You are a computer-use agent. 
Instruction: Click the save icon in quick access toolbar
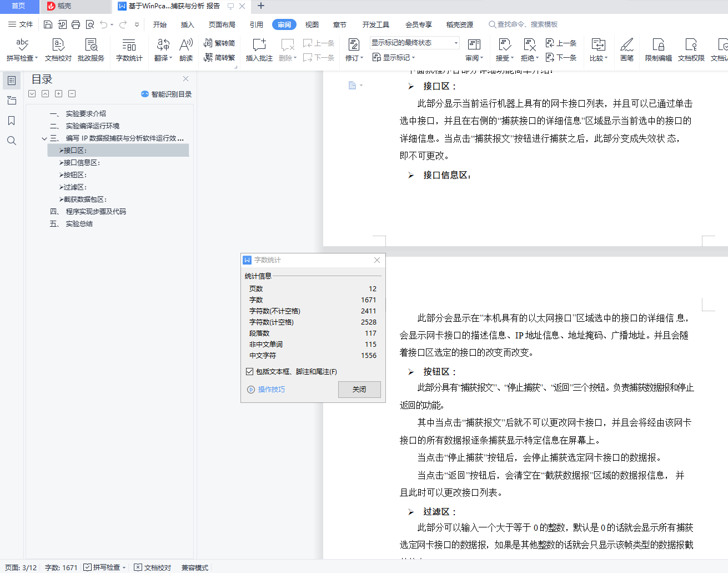click(48, 24)
